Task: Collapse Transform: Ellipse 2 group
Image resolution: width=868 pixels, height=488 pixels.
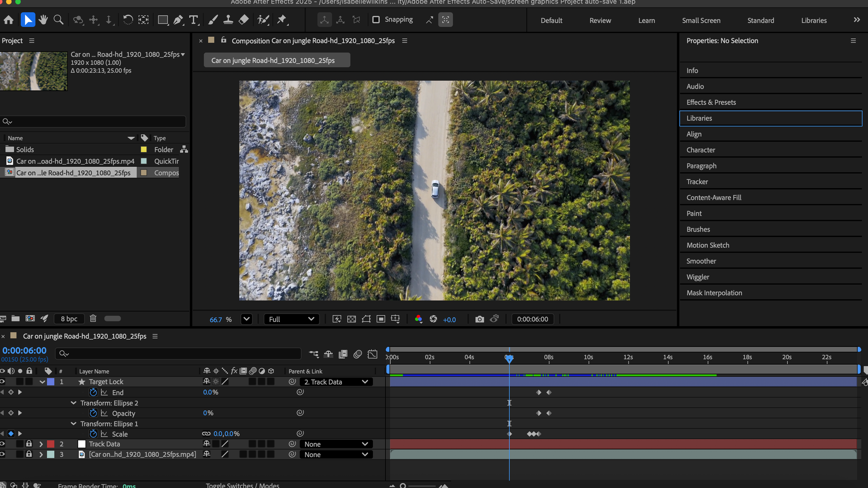Action: [x=73, y=403]
